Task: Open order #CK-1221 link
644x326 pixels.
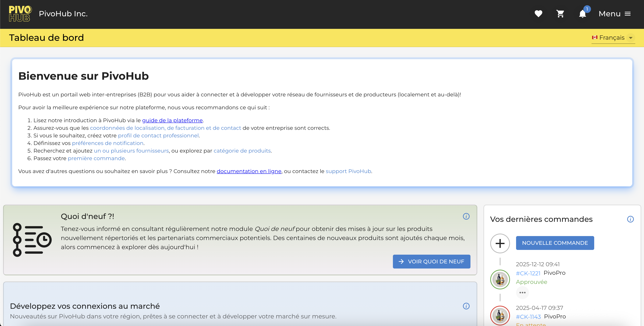Action: pyautogui.click(x=528, y=273)
